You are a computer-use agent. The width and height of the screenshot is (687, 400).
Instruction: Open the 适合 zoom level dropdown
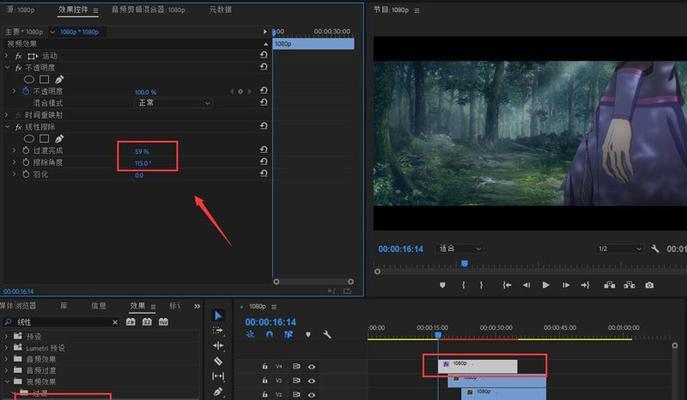[x=460, y=248]
